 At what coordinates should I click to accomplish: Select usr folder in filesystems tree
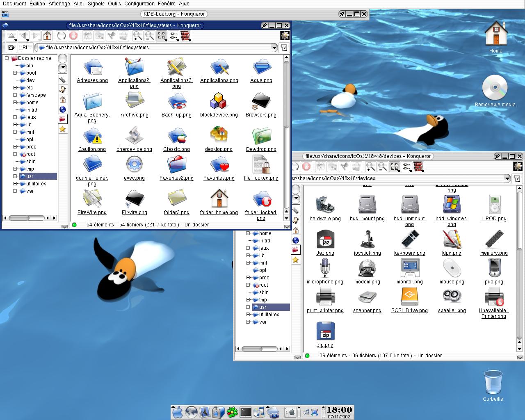pyautogui.click(x=38, y=176)
